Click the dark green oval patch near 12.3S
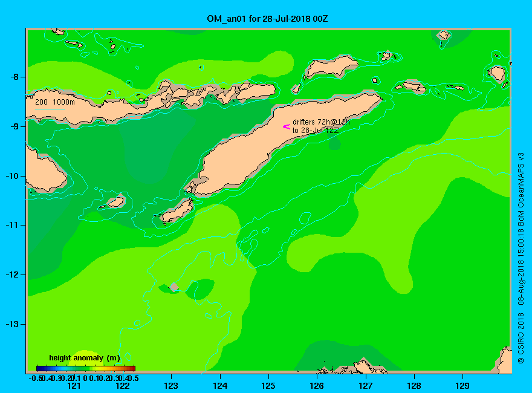The width and height of the screenshot is (532, 393). click(200, 289)
